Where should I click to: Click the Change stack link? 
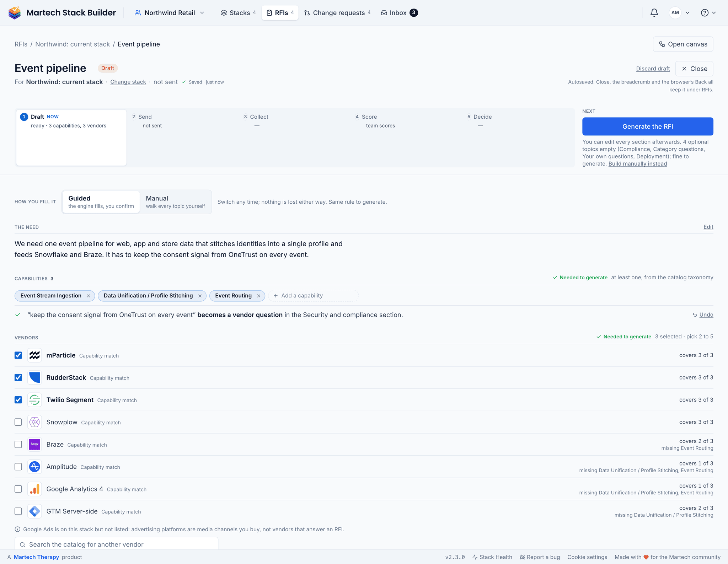tap(128, 82)
